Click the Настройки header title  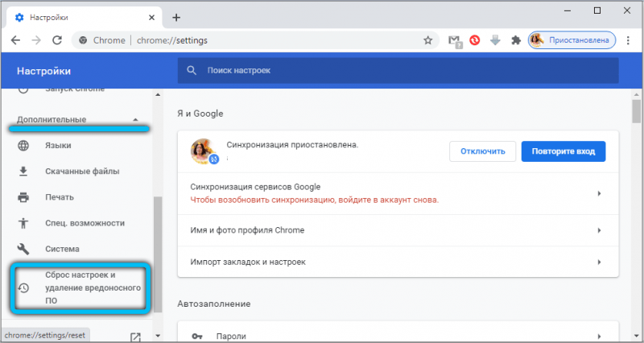tap(44, 71)
